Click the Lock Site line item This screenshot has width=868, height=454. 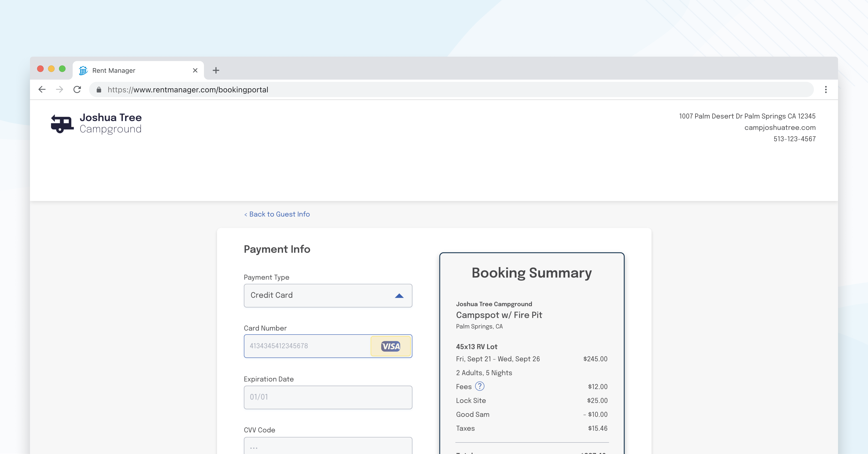point(531,400)
